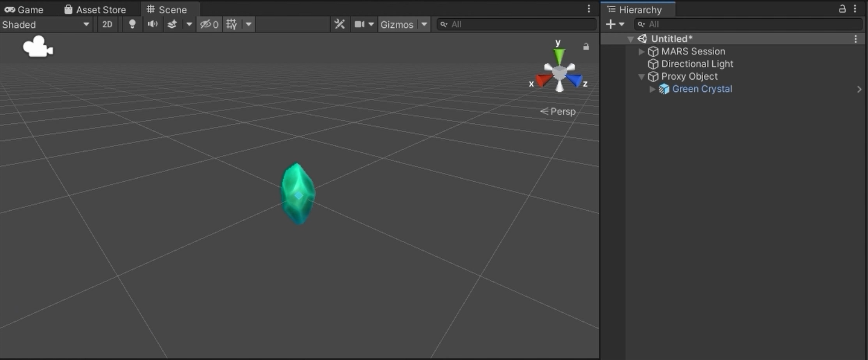Click the scene effects layers icon
This screenshot has width=868, height=360.
172,24
